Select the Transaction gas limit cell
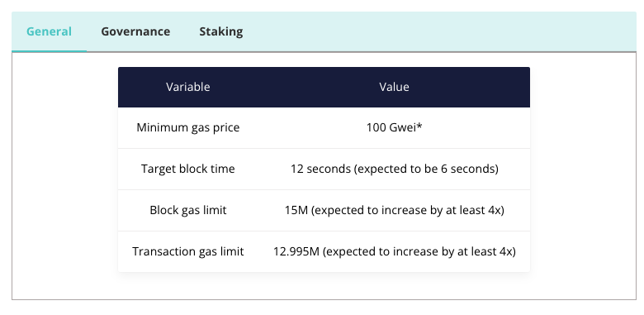The width and height of the screenshot is (644, 315). click(188, 251)
